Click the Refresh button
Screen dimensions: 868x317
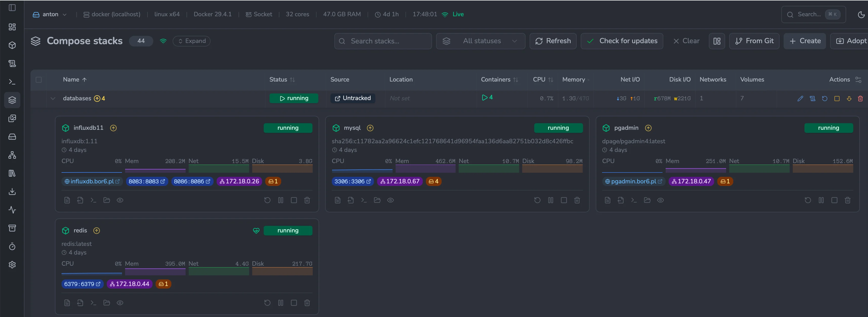(x=553, y=41)
